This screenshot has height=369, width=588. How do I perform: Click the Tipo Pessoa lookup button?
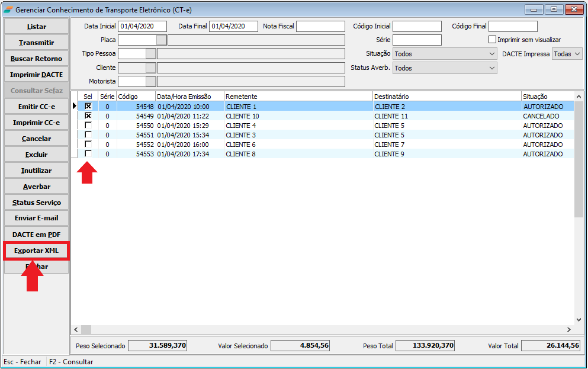pos(150,54)
